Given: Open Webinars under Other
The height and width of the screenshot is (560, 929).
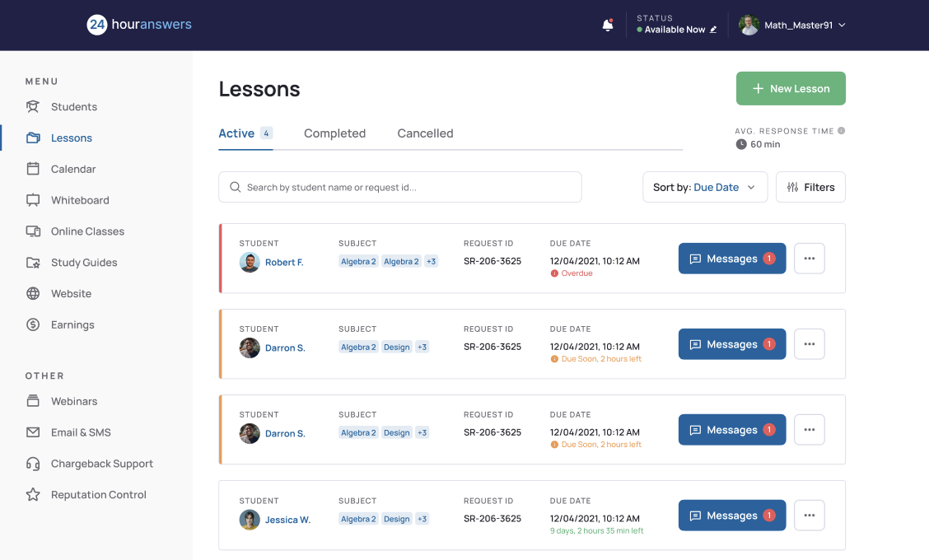Looking at the screenshot, I should click(x=73, y=401).
